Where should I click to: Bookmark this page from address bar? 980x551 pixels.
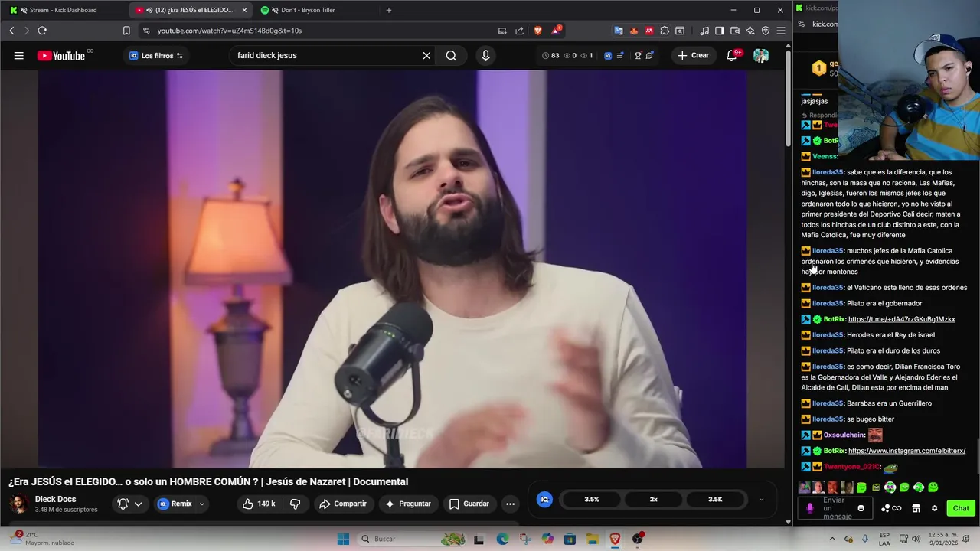(x=126, y=31)
